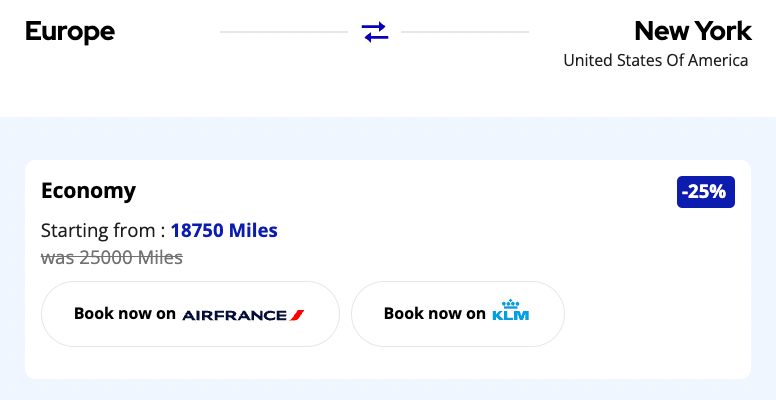Click the United States Of America subtitle
776x400 pixels.
[x=655, y=60]
